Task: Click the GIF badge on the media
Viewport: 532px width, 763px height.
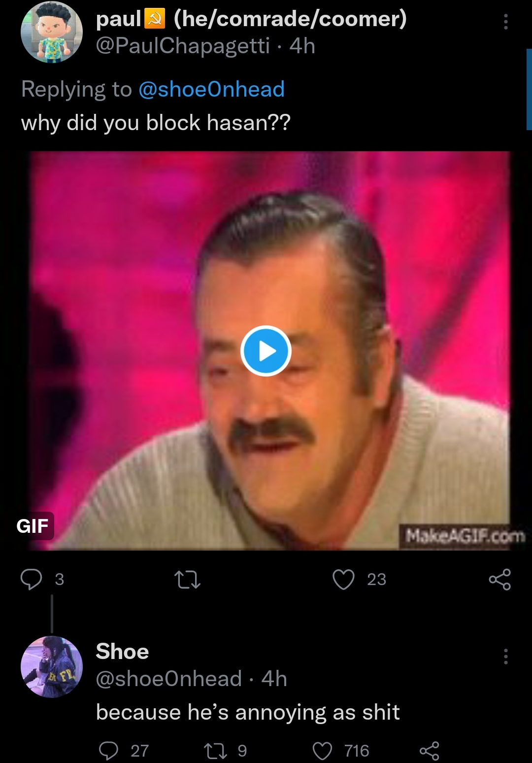Action: click(33, 526)
